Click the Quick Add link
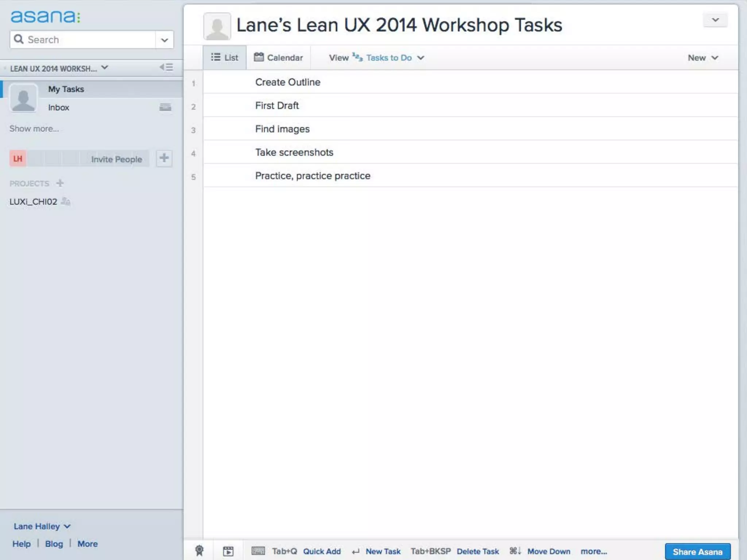This screenshot has height=560, width=747. coord(322,551)
